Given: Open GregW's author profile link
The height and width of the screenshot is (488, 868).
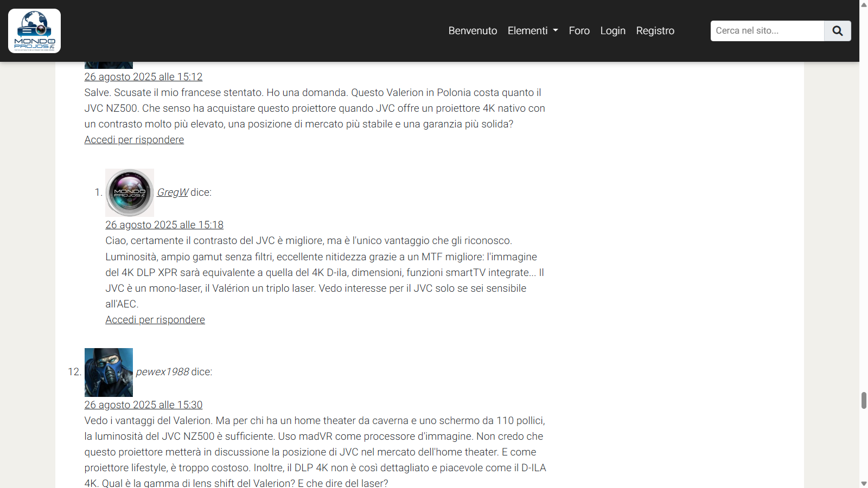Looking at the screenshot, I should [173, 192].
